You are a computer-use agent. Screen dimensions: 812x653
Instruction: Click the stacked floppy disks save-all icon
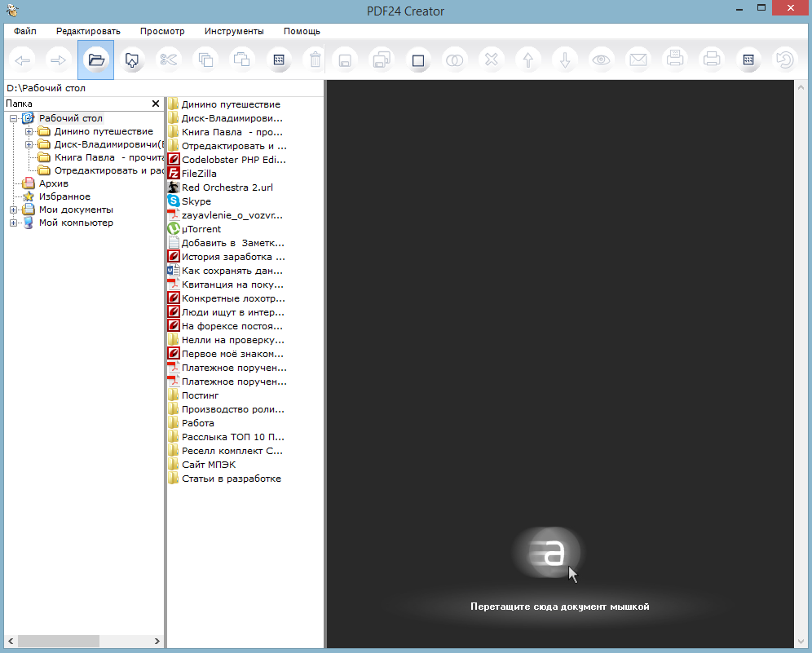tap(382, 60)
